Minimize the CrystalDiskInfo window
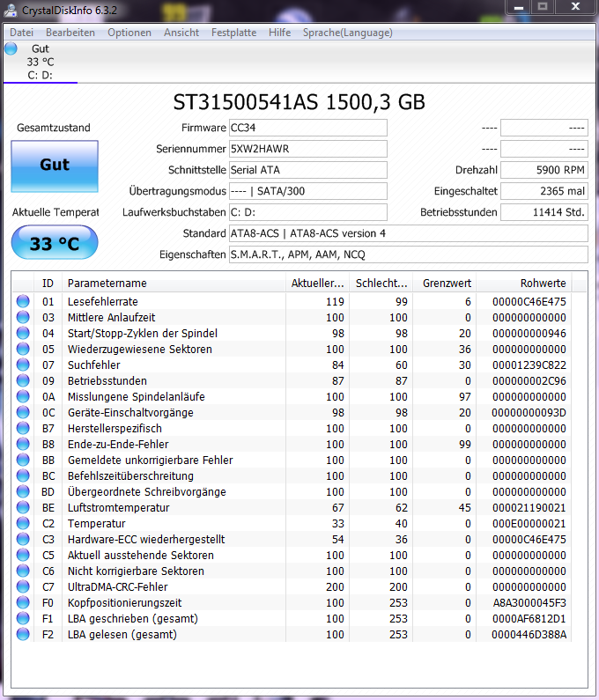This screenshot has height=700, width=599. (x=519, y=7)
